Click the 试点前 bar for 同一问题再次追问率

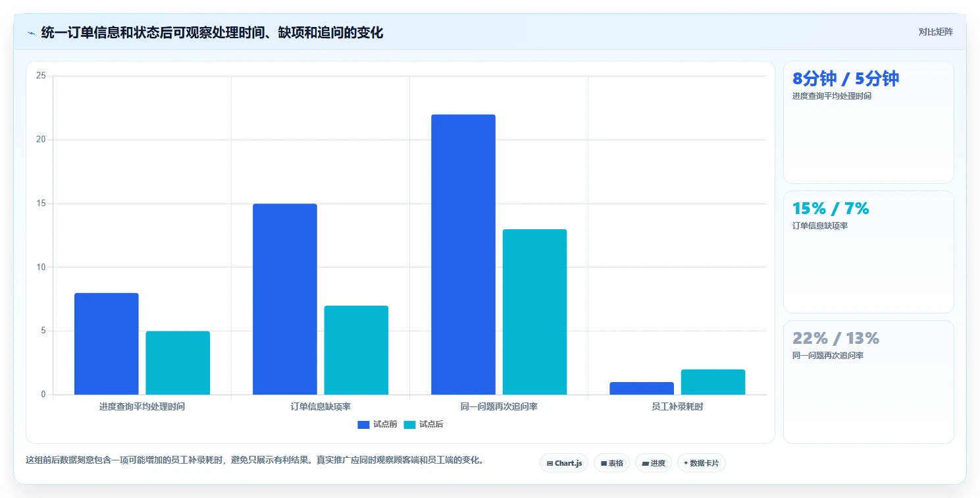point(463,255)
